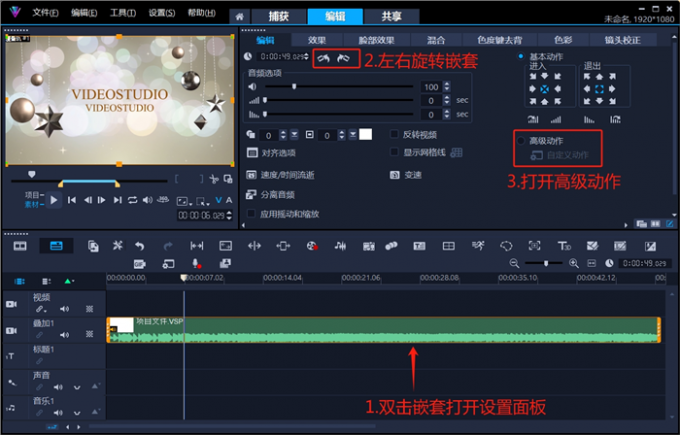680x435 pixels.
Task: Open the GIF creator tool
Action: coord(140,264)
